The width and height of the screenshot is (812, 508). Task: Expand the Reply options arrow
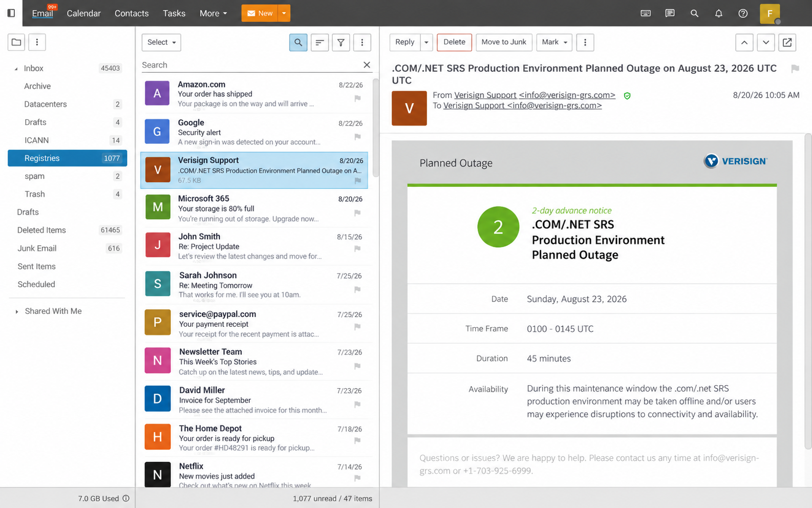426,42
